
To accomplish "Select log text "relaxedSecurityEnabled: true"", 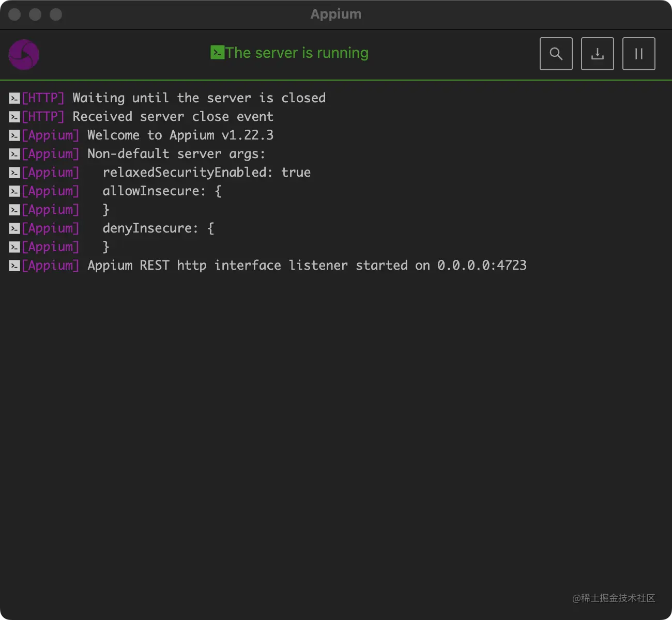I will 207,173.
